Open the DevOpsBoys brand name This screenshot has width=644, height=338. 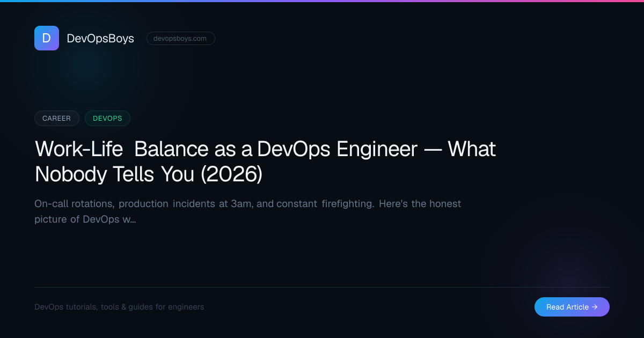click(100, 39)
